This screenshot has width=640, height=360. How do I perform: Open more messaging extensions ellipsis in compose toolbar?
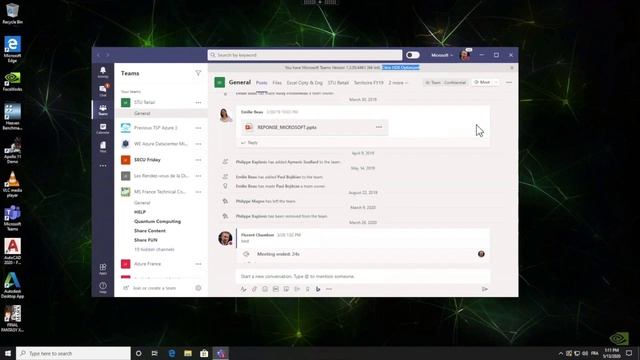[x=329, y=289]
